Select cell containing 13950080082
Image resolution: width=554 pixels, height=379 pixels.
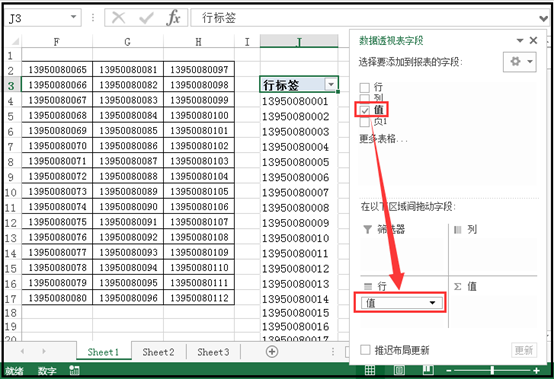pos(128,85)
